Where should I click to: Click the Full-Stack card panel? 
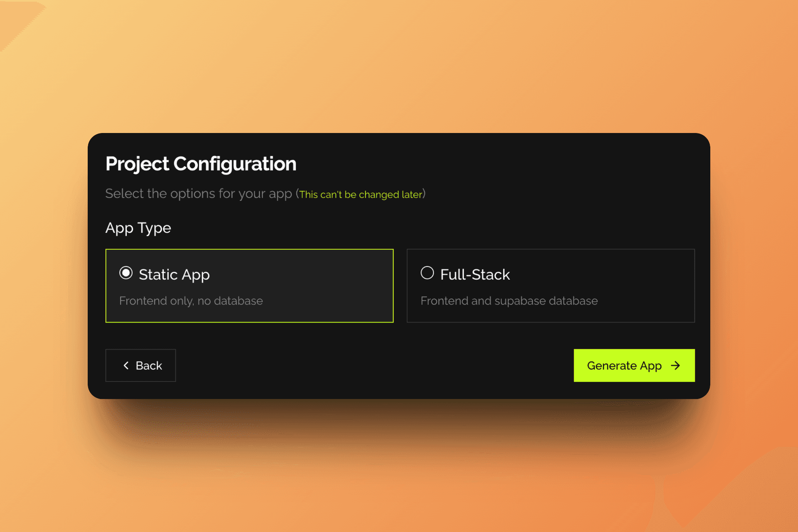[x=551, y=286]
